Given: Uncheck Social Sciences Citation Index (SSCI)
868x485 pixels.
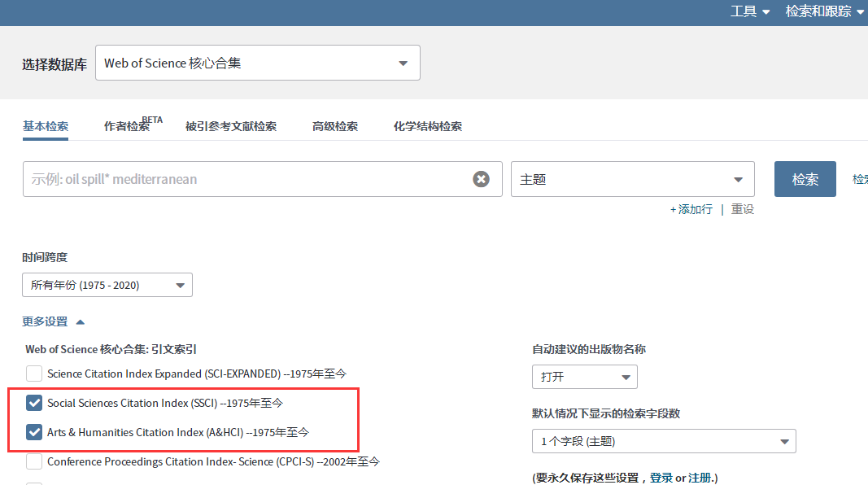Looking at the screenshot, I should click(x=34, y=403).
